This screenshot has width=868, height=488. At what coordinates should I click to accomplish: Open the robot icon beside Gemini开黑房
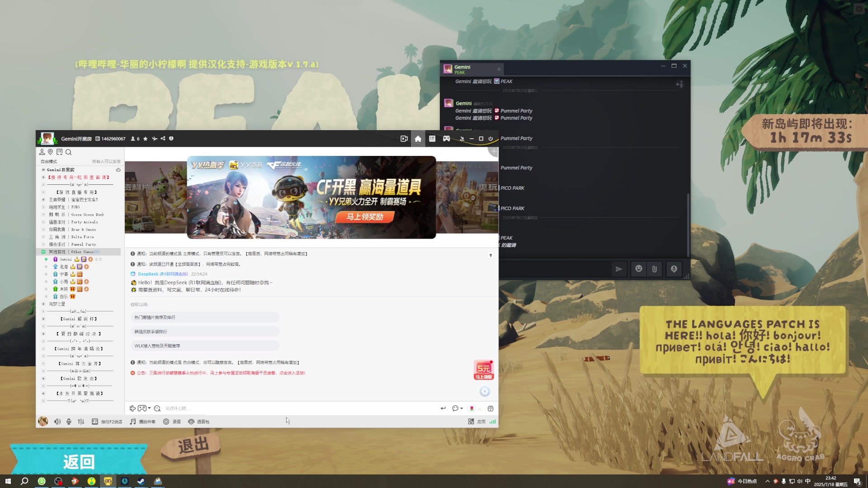pos(118,170)
